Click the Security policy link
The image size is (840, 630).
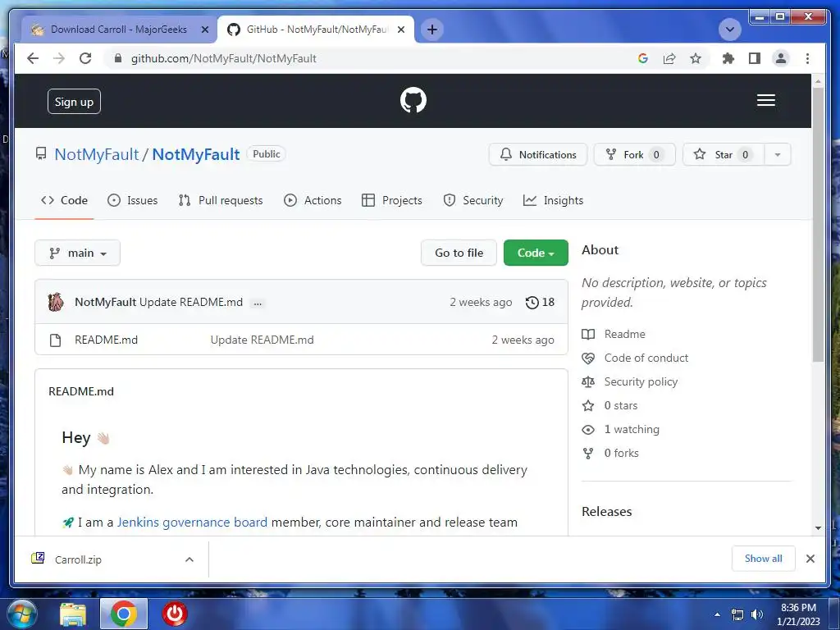click(x=641, y=382)
